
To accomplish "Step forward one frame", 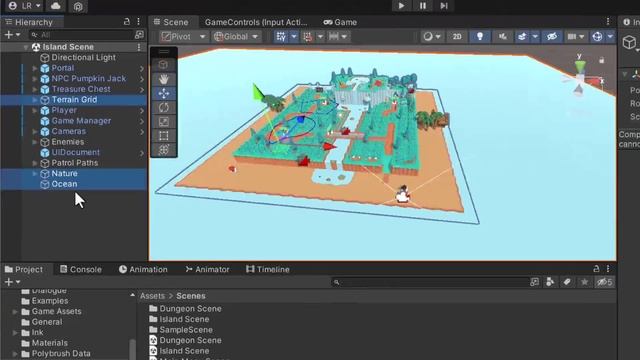I will tap(444, 6).
